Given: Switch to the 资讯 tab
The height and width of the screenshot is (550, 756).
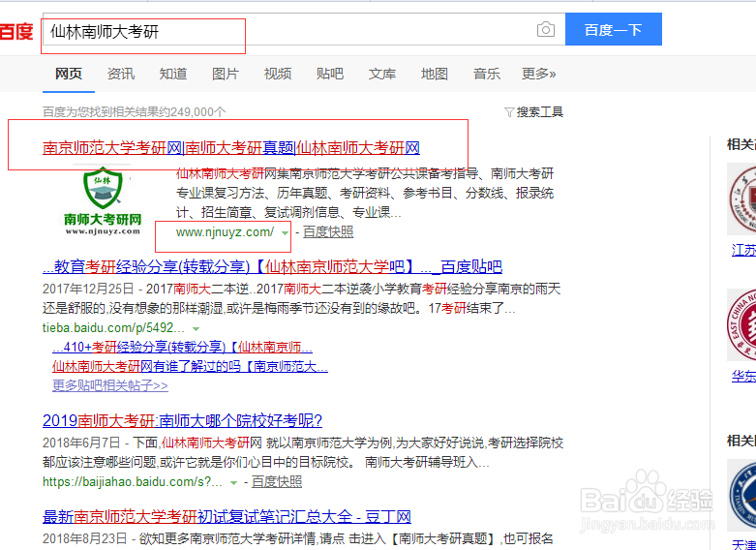Looking at the screenshot, I should click(121, 74).
